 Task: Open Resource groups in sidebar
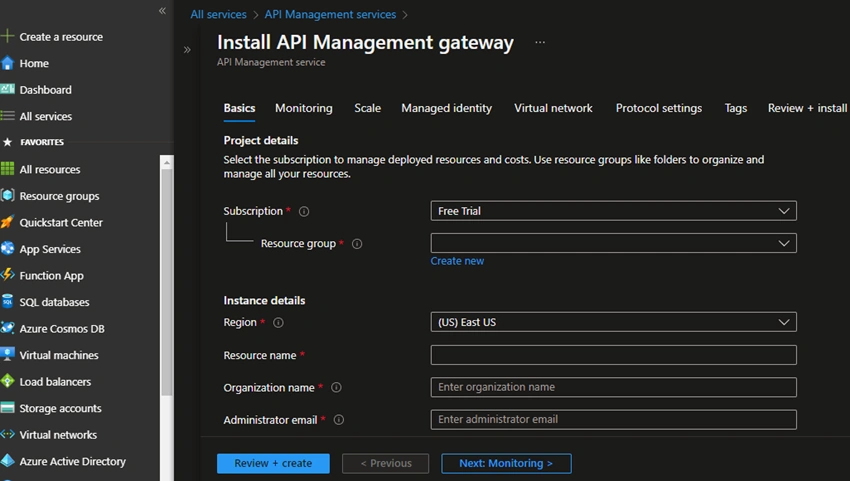pos(59,196)
